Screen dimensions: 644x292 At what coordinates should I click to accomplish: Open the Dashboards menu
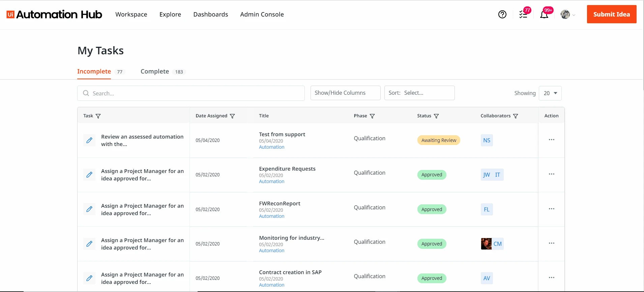(x=211, y=14)
